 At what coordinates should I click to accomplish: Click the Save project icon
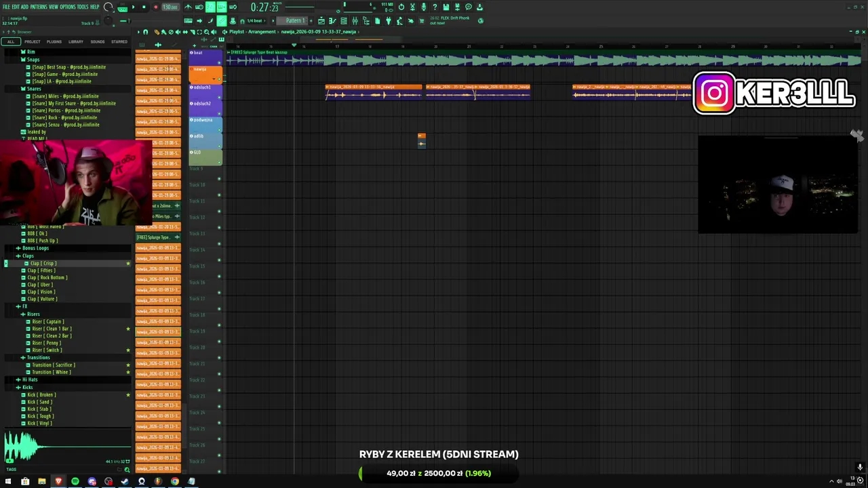point(445,7)
